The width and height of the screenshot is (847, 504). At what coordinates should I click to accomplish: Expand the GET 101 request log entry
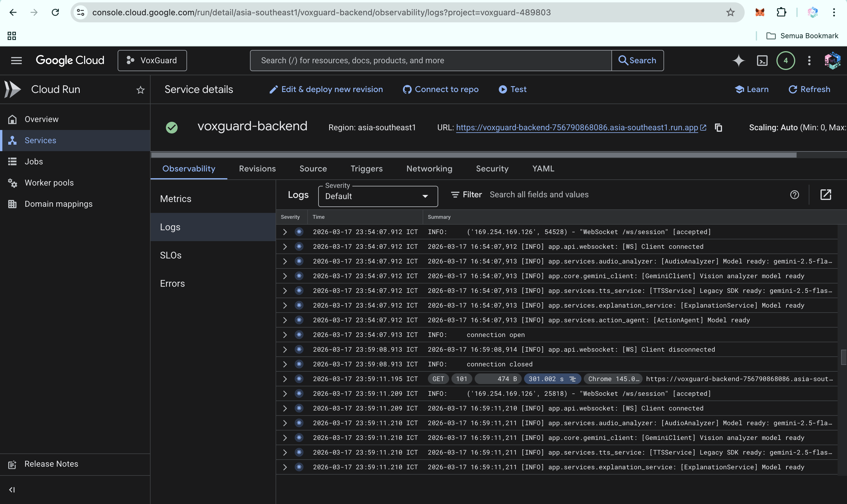[x=285, y=379]
